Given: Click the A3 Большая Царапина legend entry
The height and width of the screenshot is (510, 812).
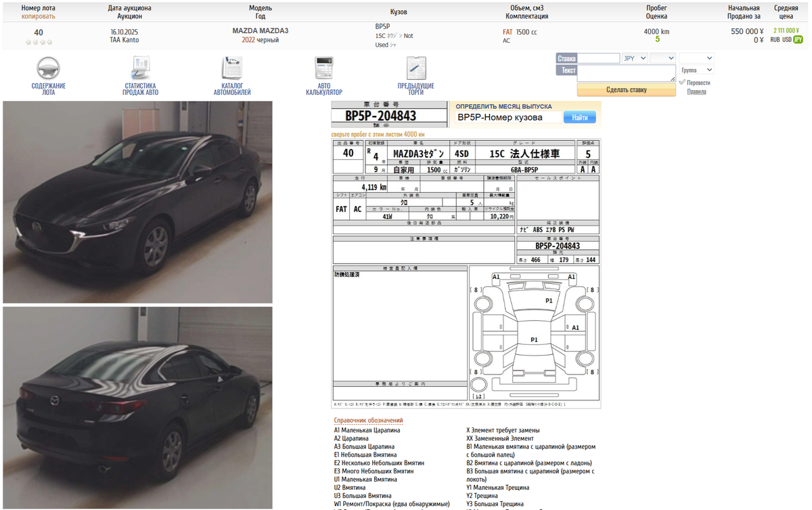Looking at the screenshot, I should (364, 446).
